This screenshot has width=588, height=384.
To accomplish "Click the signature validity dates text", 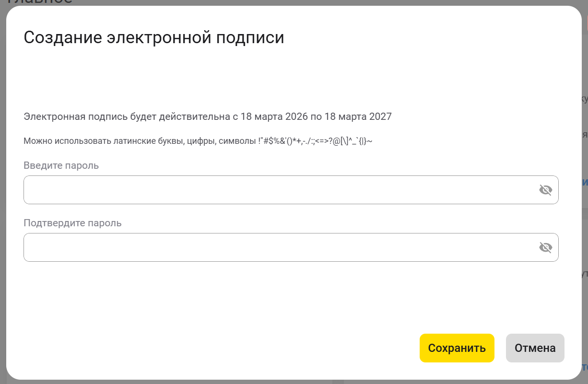I will click(x=208, y=116).
